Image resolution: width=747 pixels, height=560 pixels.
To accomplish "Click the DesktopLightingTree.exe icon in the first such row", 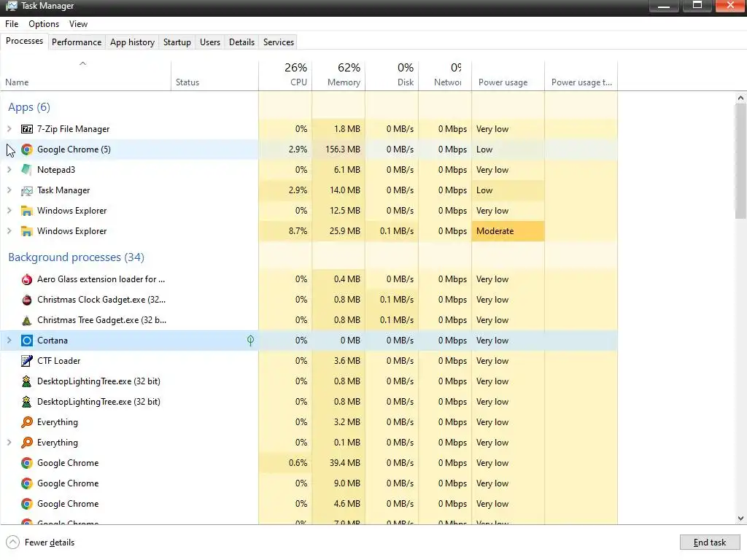I will [x=27, y=381].
